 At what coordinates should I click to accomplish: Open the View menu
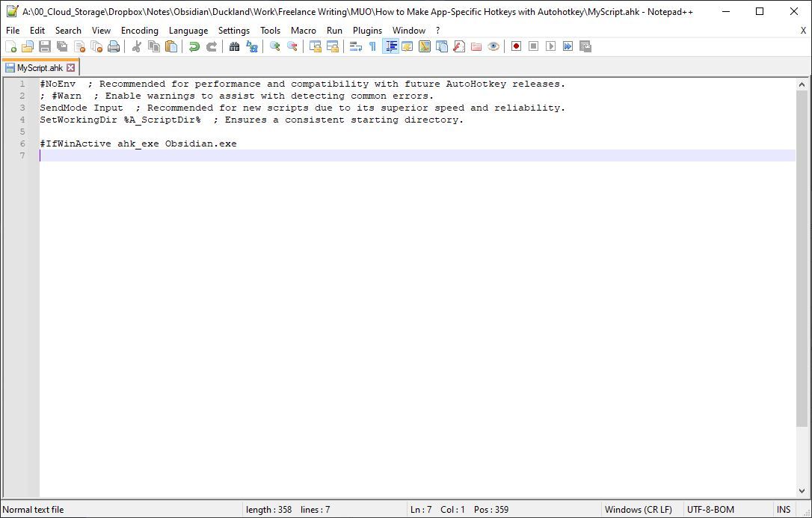point(102,31)
